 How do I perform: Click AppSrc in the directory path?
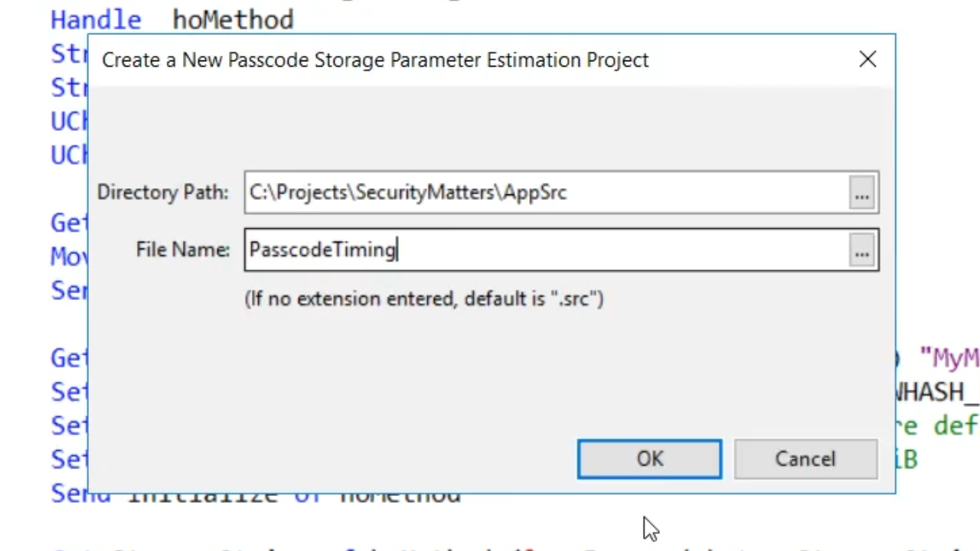[534, 193]
